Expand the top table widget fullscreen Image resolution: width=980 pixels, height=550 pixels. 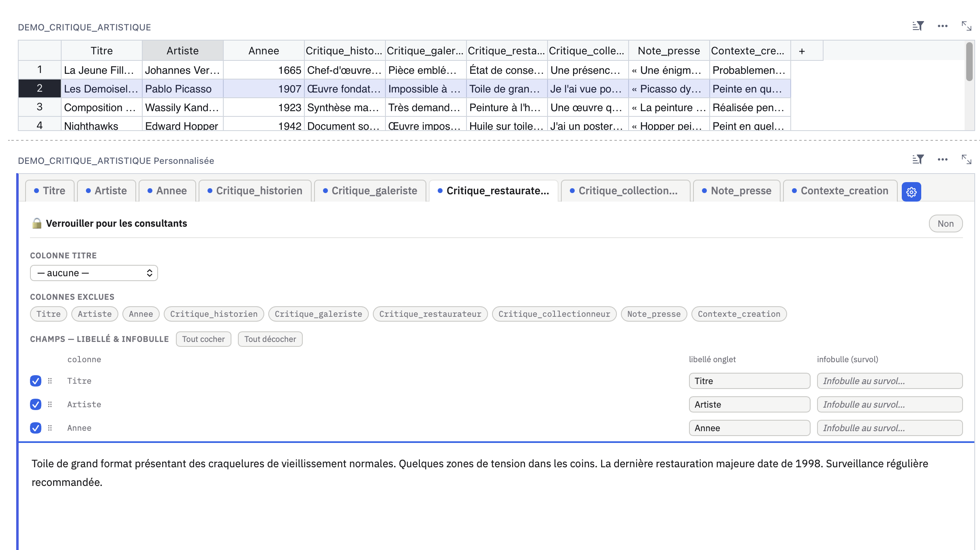967,26
